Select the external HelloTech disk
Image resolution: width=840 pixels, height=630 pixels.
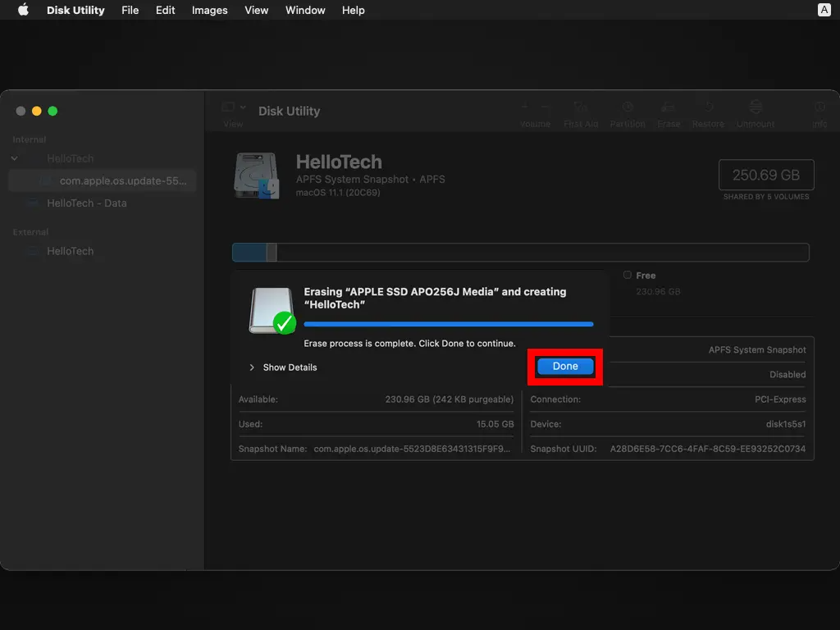click(70, 251)
